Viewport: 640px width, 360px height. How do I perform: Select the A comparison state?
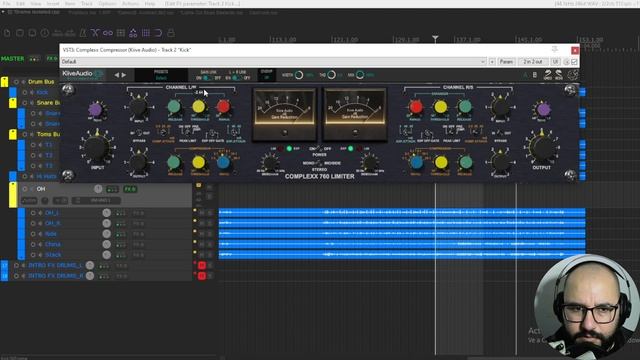pos(525,75)
